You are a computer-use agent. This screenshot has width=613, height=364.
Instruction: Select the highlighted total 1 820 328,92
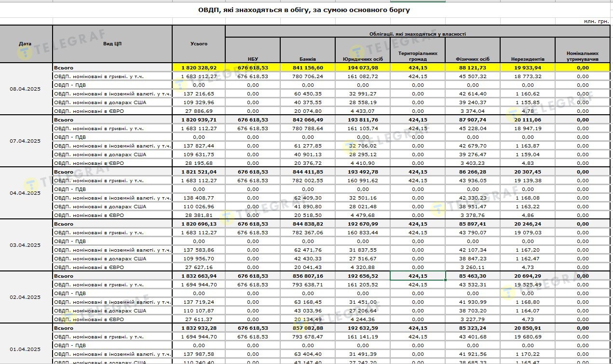click(199, 67)
